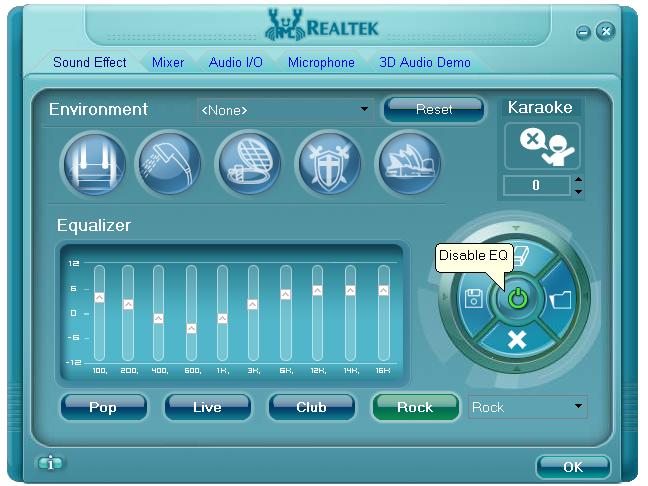Select the Bathroom shower environment icon
This screenshot has width=648, height=486.
(x=170, y=164)
